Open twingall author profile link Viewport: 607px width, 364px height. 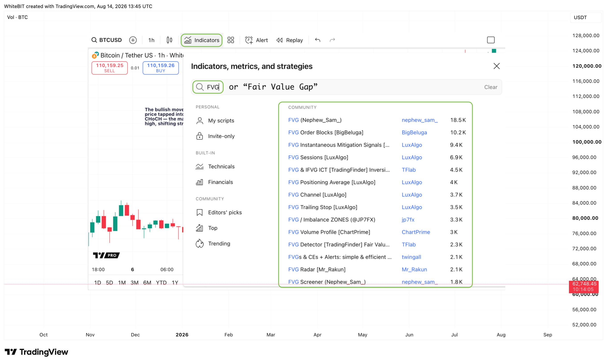tap(411, 257)
